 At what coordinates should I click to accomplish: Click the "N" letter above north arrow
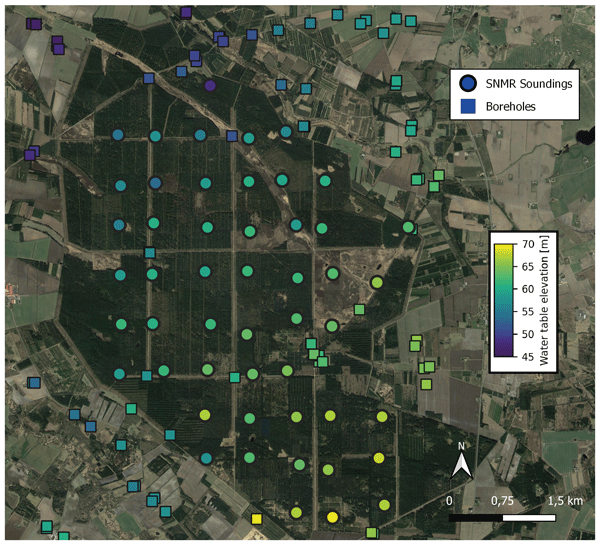coord(461,446)
